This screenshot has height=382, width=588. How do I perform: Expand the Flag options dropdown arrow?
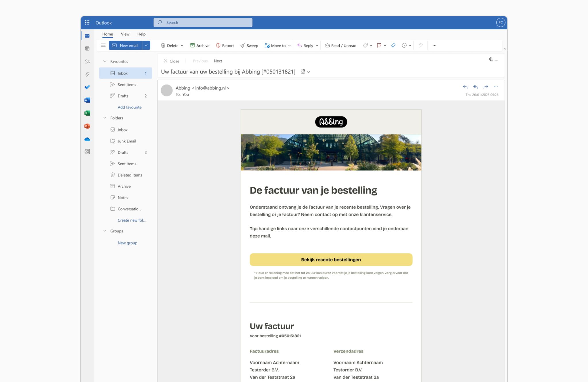[385, 46]
